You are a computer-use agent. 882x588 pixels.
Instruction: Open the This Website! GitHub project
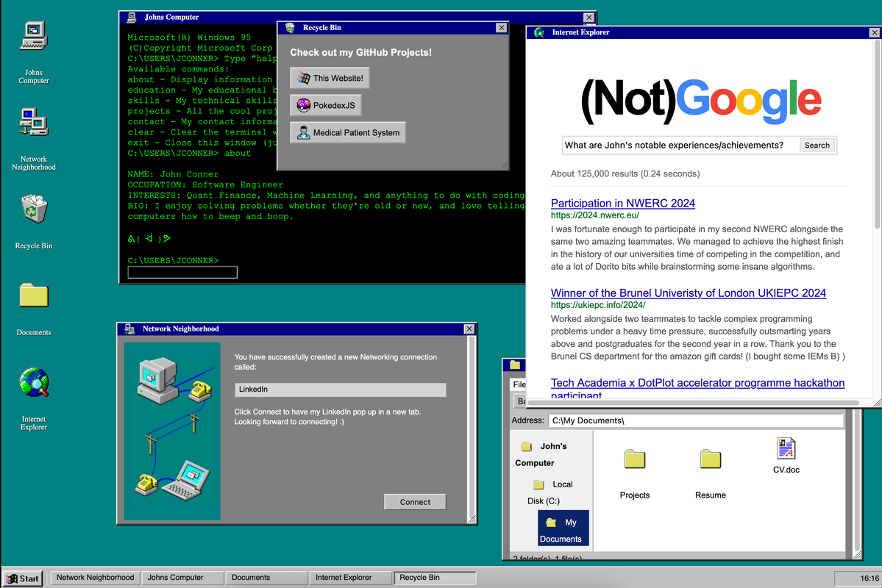click(x=330, y=78)
